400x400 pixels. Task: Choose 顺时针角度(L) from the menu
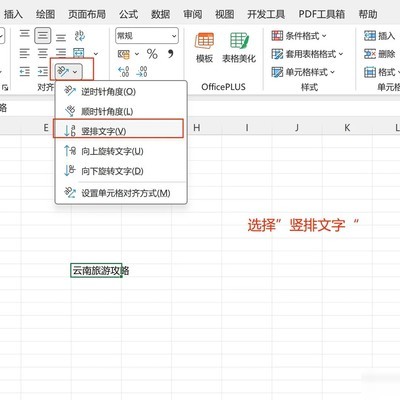coord(121,111)
